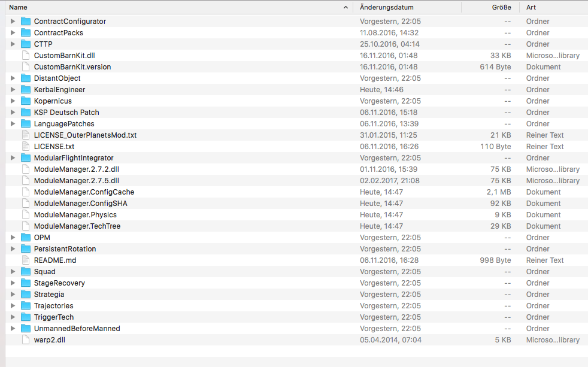Sort by the Art column header
This screenshot has height=367, width=588.
point(531,7)
